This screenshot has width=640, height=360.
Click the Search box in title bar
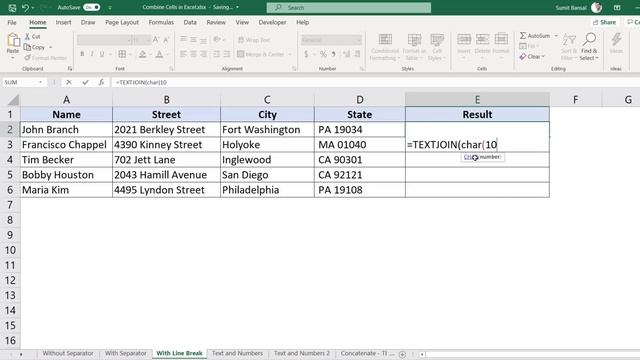click(x=349, y=7)
